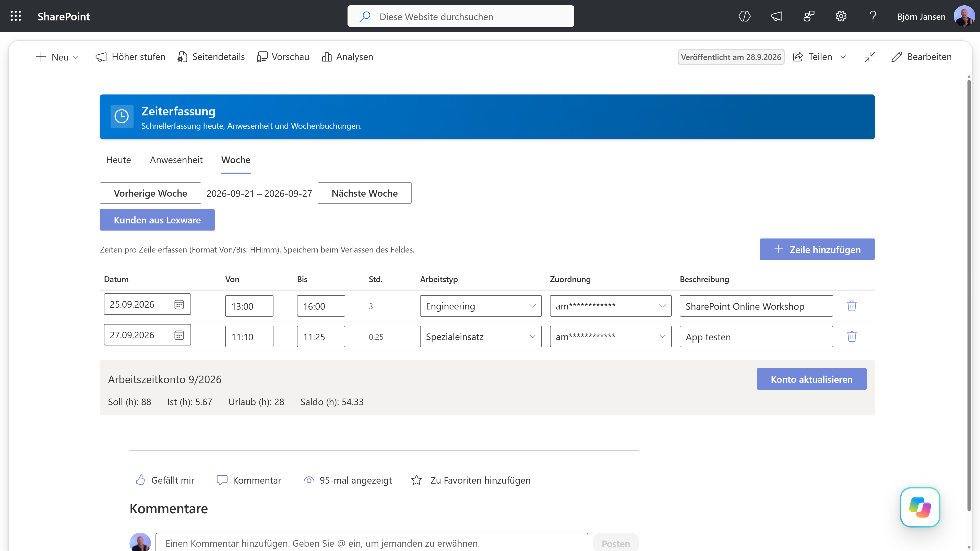Open the people feedback icon in header

tap(808, 16)
